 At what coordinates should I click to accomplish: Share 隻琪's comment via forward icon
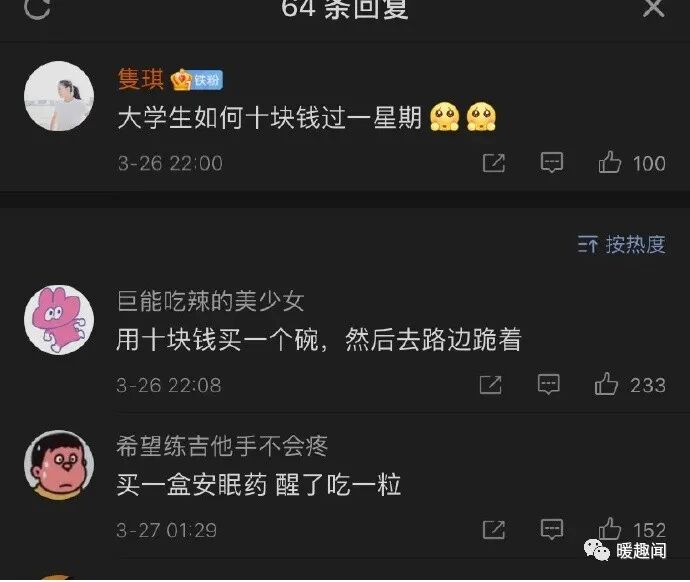coord(494,163)
